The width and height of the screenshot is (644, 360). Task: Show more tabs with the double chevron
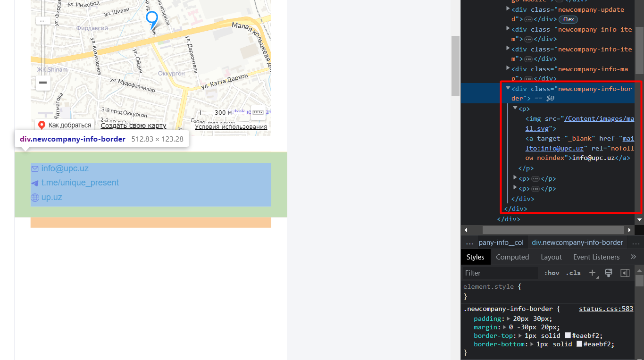coord(633,257)
